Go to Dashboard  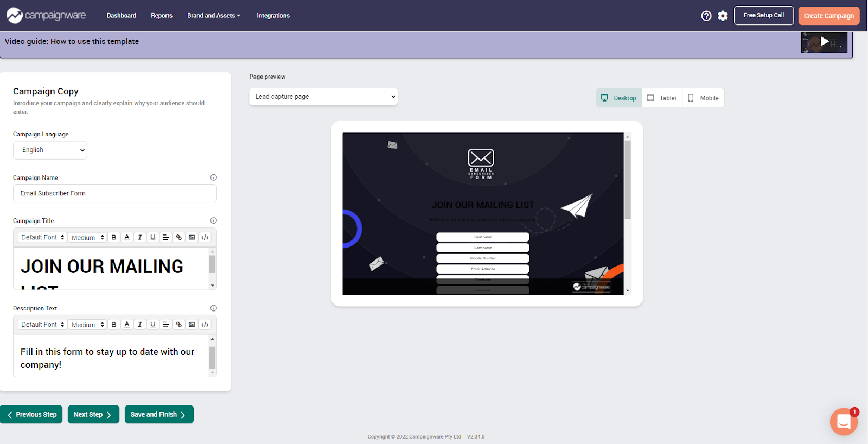point(122,16)
